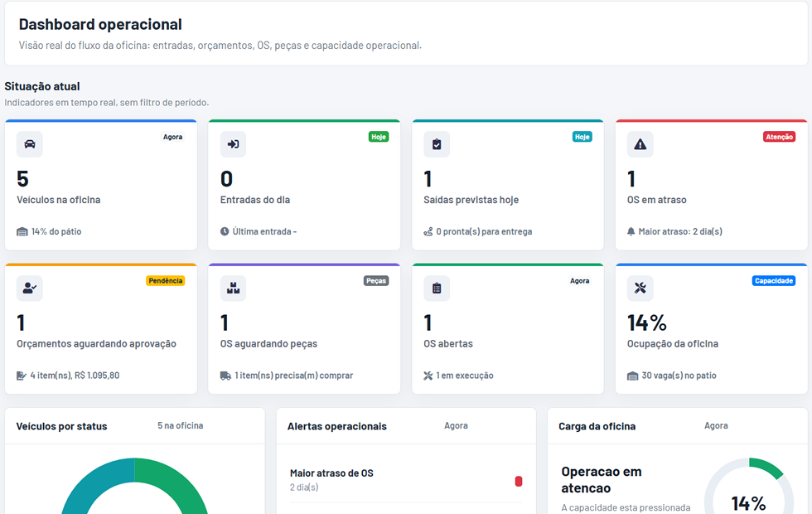Click the OS em atraso label

pyautogui.click(x=656, y=200)
